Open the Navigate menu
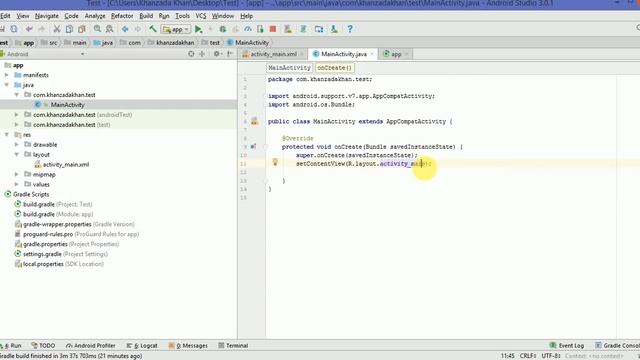640x360 pixels. click(47, 16)
